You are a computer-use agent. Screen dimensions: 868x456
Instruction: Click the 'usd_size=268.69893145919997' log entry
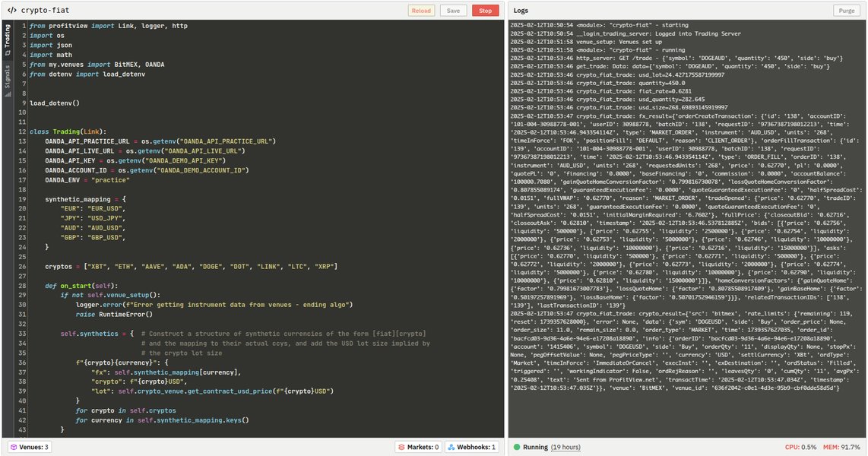tap(619, 108)
